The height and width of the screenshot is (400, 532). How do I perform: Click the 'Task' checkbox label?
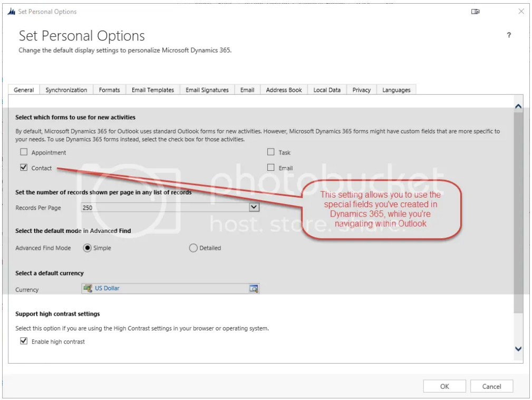284,153
